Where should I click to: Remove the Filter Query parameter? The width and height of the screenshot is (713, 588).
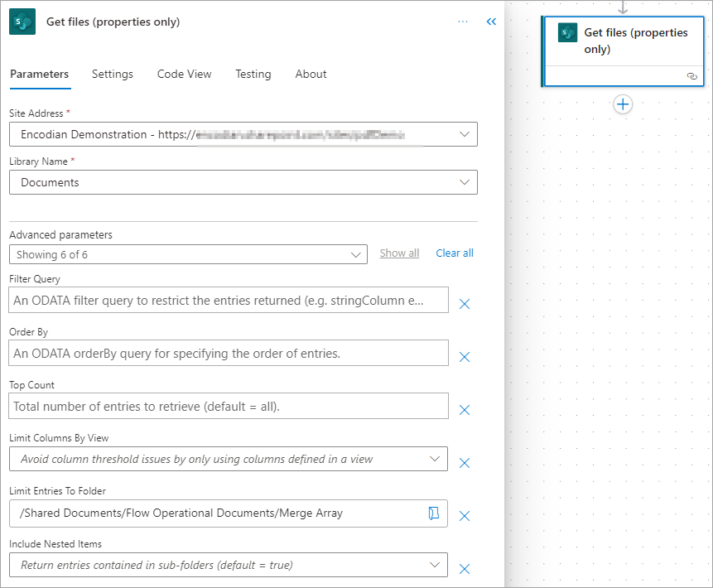point(465,304)
